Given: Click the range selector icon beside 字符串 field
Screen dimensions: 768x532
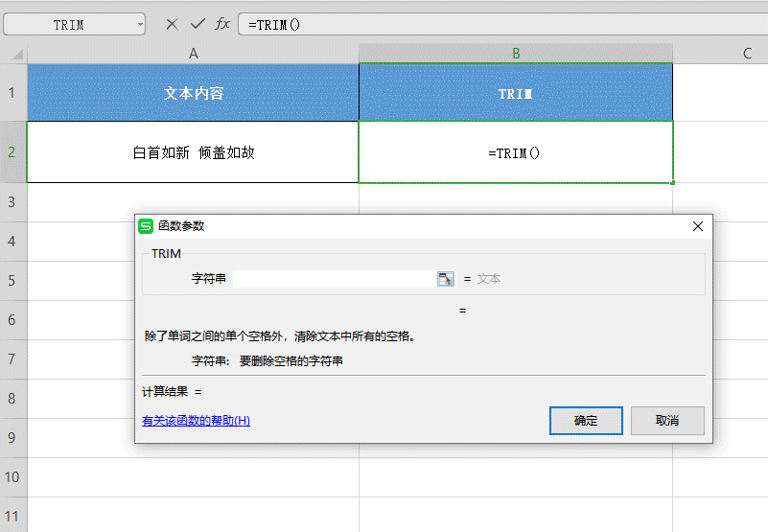Looking at the screenshot, I should click(445, 279).
